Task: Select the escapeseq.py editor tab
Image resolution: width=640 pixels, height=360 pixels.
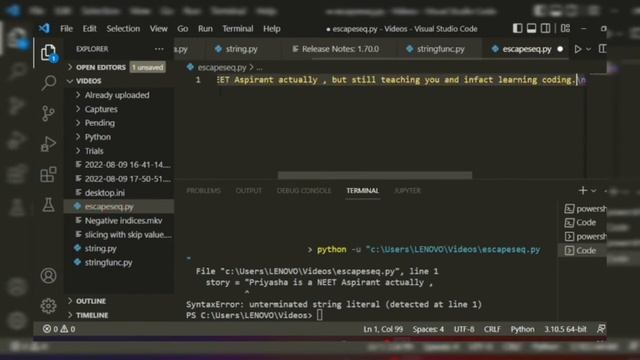Action: [x=527, y=49]
